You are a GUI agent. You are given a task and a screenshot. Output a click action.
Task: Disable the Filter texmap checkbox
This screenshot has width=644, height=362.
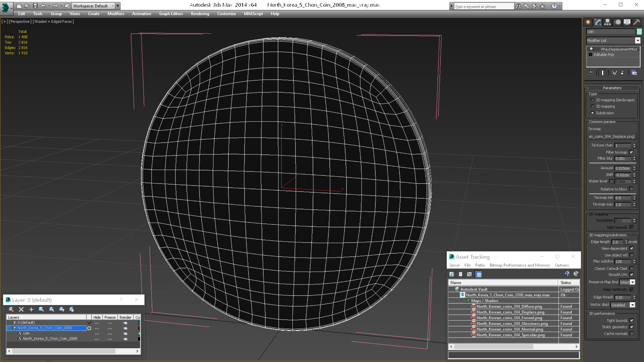pos(631,152)
